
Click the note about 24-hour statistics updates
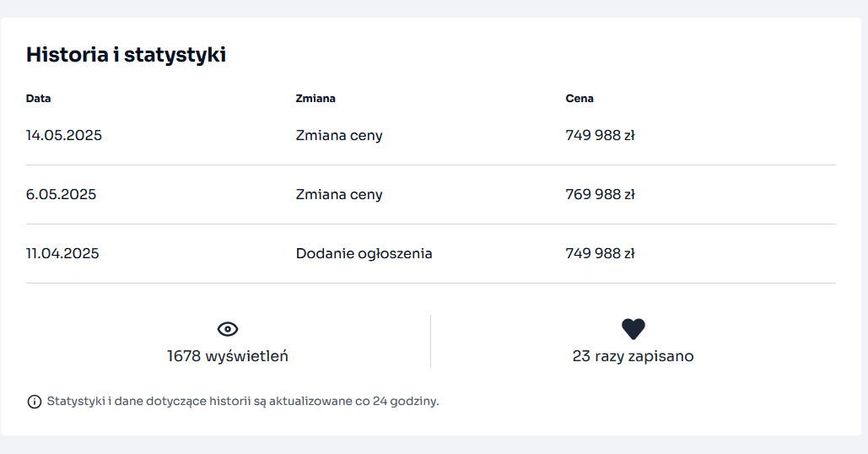[243, 402]
